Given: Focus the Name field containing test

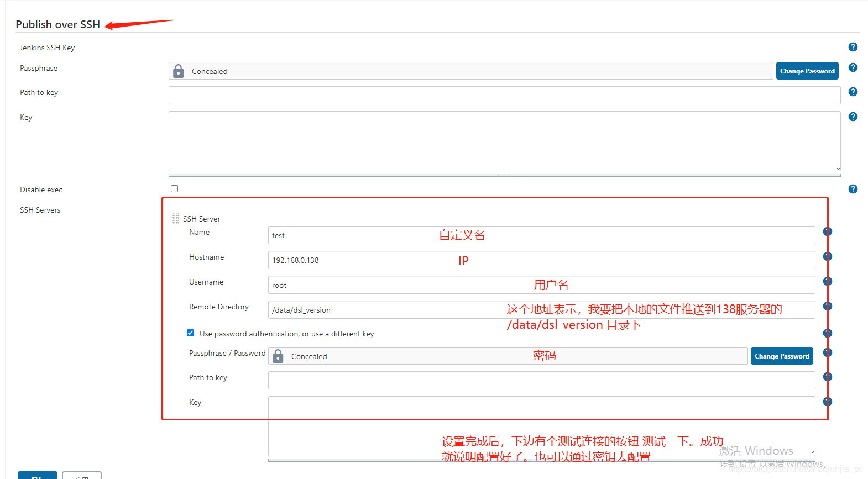Looking at the screenshot, I should (x=542, y=235).
